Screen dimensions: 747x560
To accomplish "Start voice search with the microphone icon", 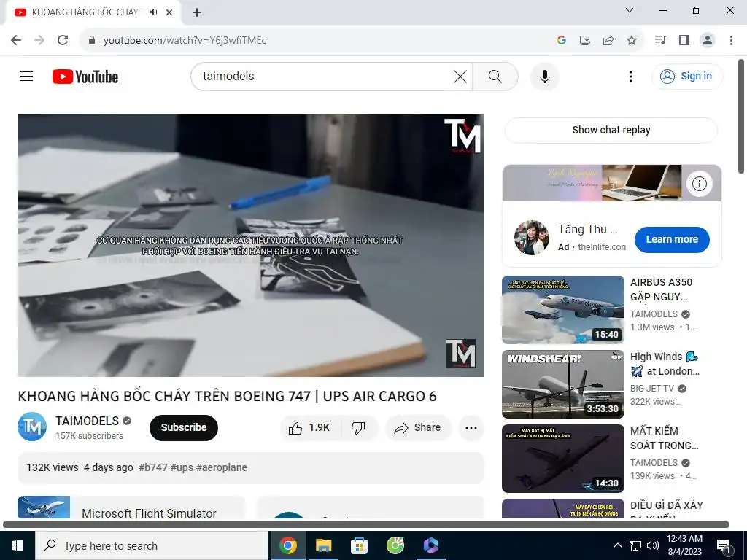I will 544,76.
